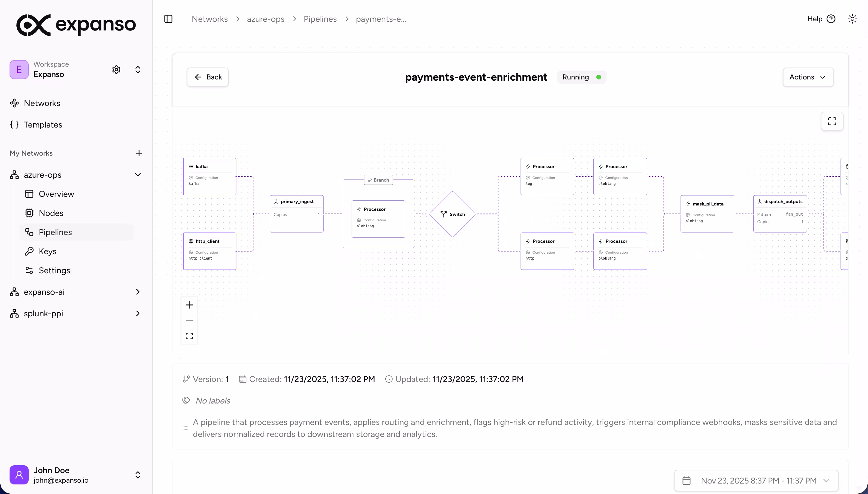Screen dimensions: 868x494
Task: Click the Back button
Action: 207,77
